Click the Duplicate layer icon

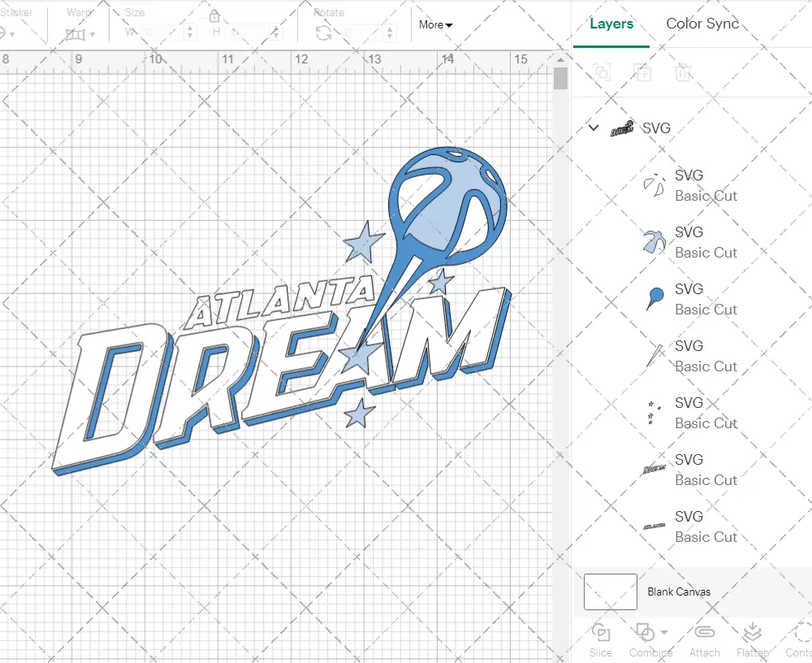[x=642, y=72]
